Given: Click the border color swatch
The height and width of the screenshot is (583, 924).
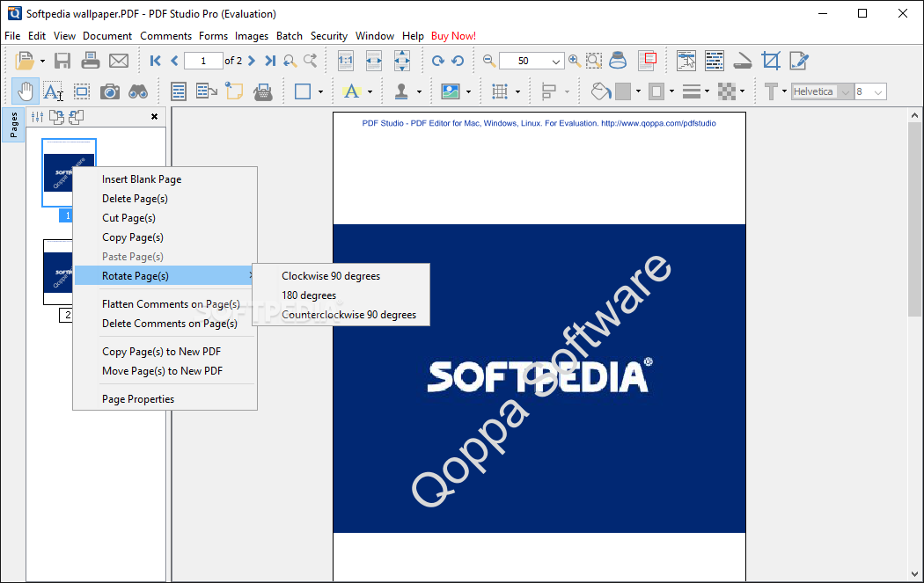Looking at the screenshot, I should (x=656, y=91).
